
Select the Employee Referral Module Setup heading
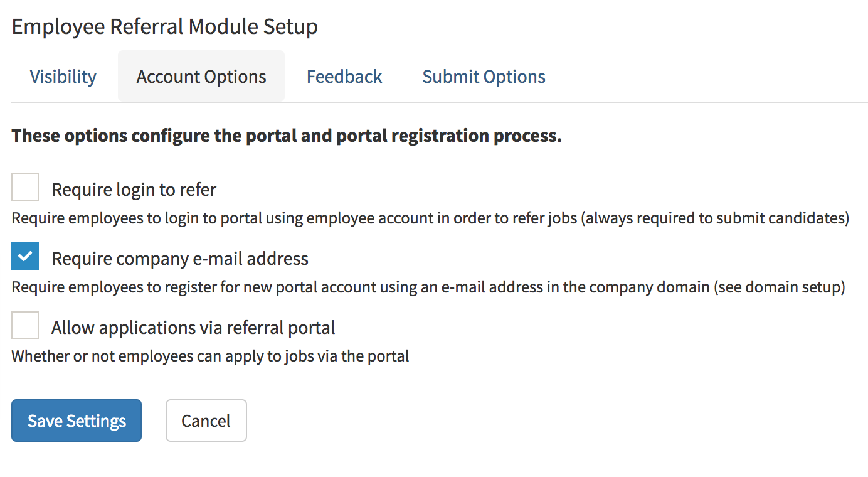164,26
